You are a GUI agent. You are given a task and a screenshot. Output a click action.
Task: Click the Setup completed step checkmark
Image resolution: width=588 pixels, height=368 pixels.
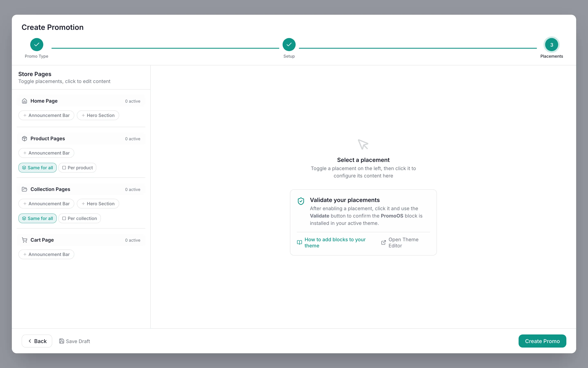(289, 45)
